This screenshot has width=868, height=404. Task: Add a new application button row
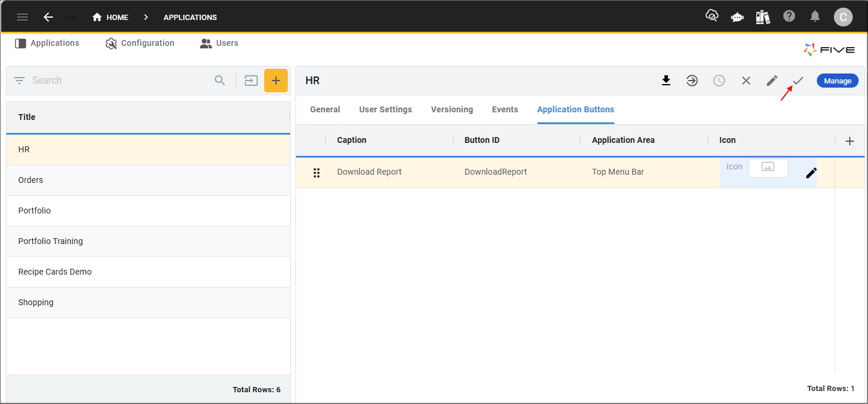849,141
